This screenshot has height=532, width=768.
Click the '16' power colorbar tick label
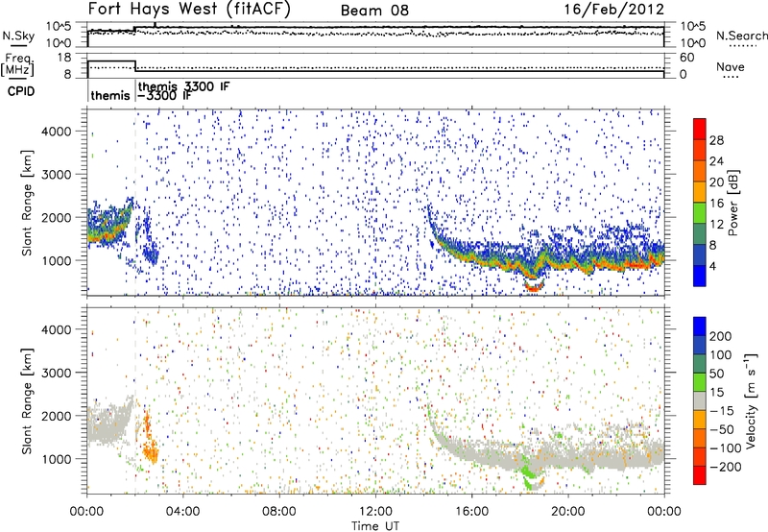716,204
